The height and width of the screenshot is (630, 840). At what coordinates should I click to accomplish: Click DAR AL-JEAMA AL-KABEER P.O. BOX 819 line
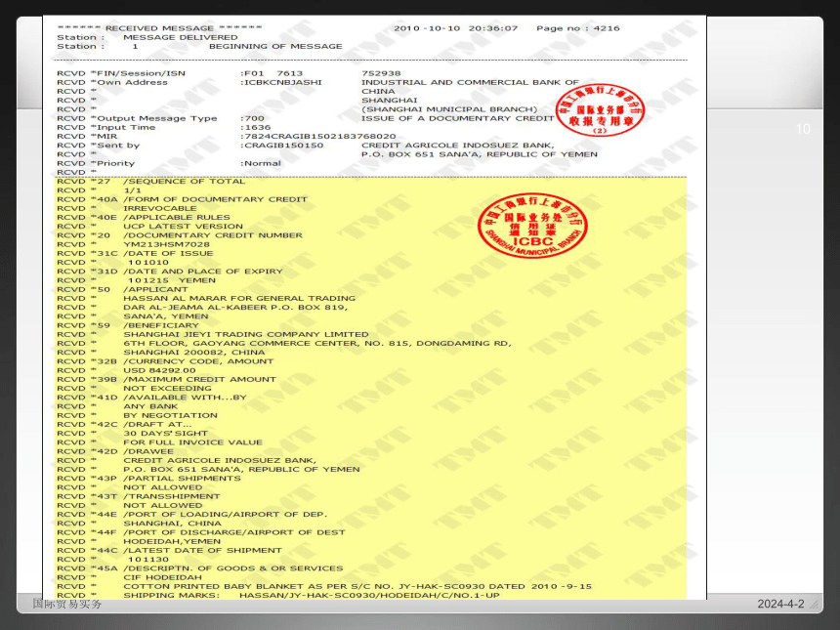click(235, 308)
